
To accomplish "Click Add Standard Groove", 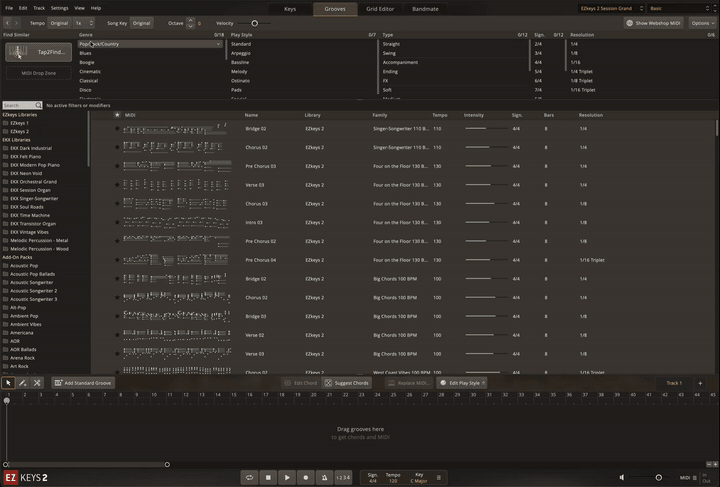I will tap(83, 383).
